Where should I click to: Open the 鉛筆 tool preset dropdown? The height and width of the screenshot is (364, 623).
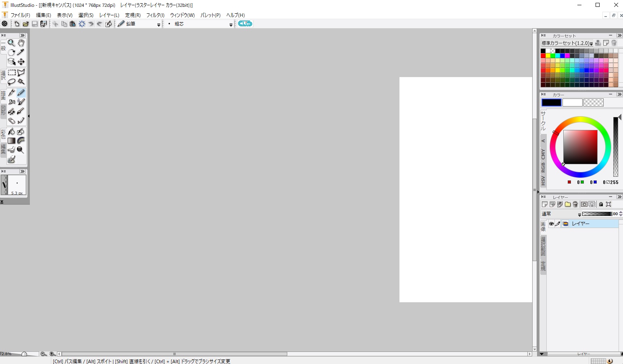159,24
